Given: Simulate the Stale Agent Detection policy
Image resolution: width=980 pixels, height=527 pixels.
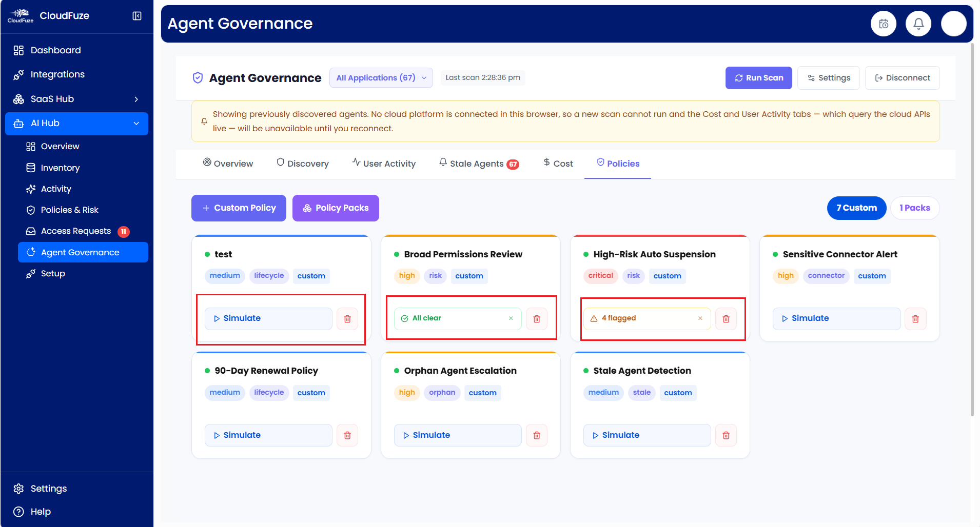Looking at the screenshot, I should (x=647, y=435).
